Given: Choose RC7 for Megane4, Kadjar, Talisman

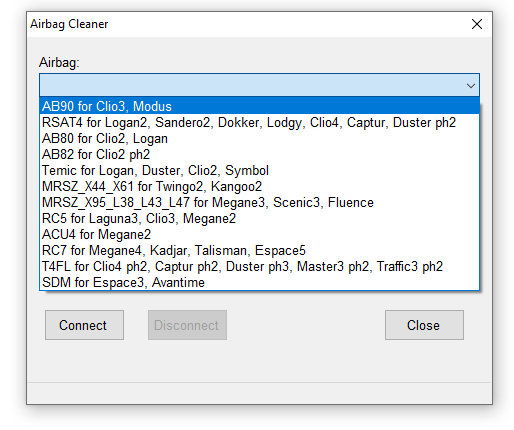Looking at the screenshot, I should [259, 250].
